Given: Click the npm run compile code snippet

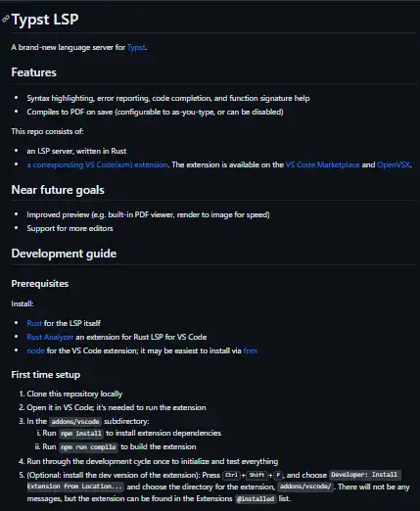Looking at the screenshot, I should [88, 447].
